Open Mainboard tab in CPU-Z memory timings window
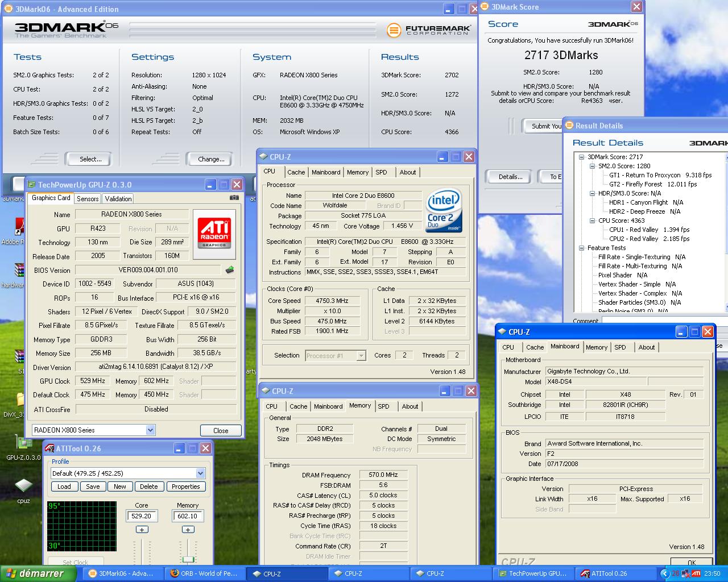728x582 pixels. click(328, 406)
